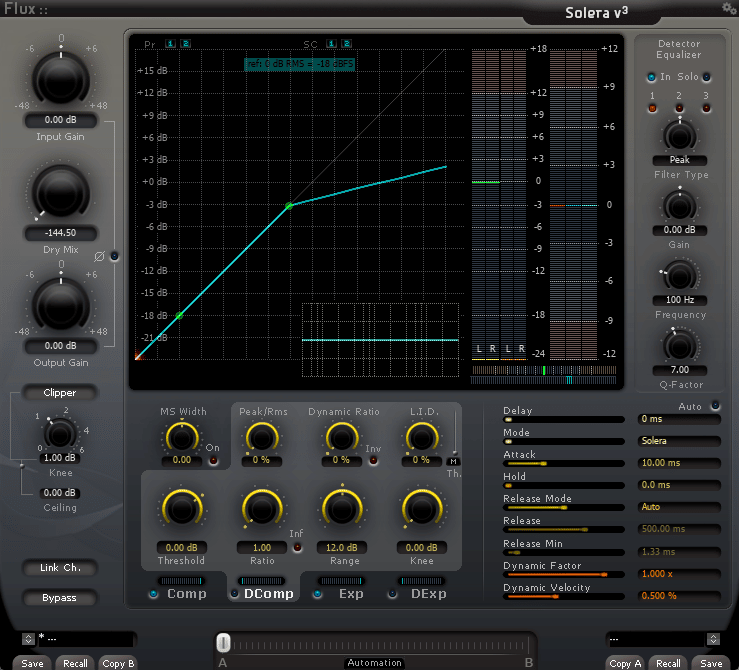739x670 pixels.
Task: Click the Clipper Knee knob
Action: coord(60,433)
